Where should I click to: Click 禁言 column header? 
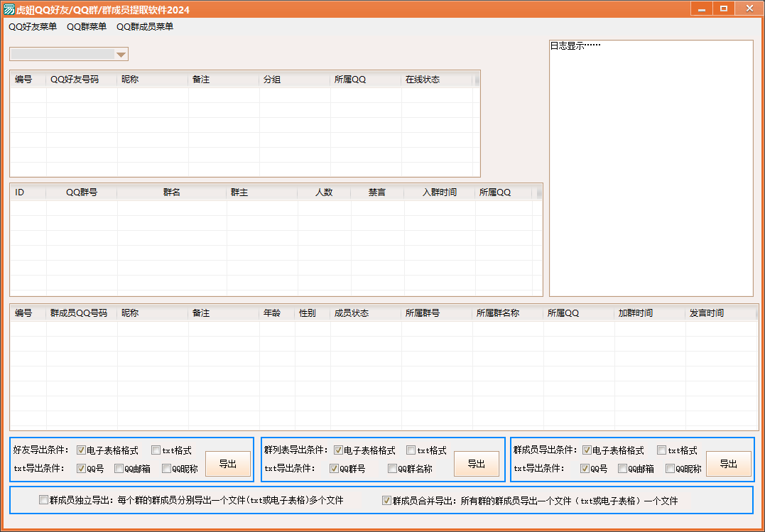pyautogui.click(x=377, y=192)
